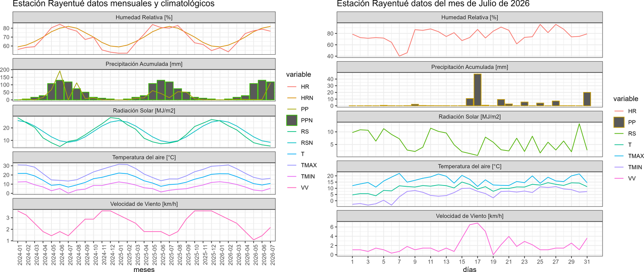Image resolution: width=644 pixels, height=272 pixels.
Task: Click the 'meses' x-axis label
Action: (x=144, y=269)
